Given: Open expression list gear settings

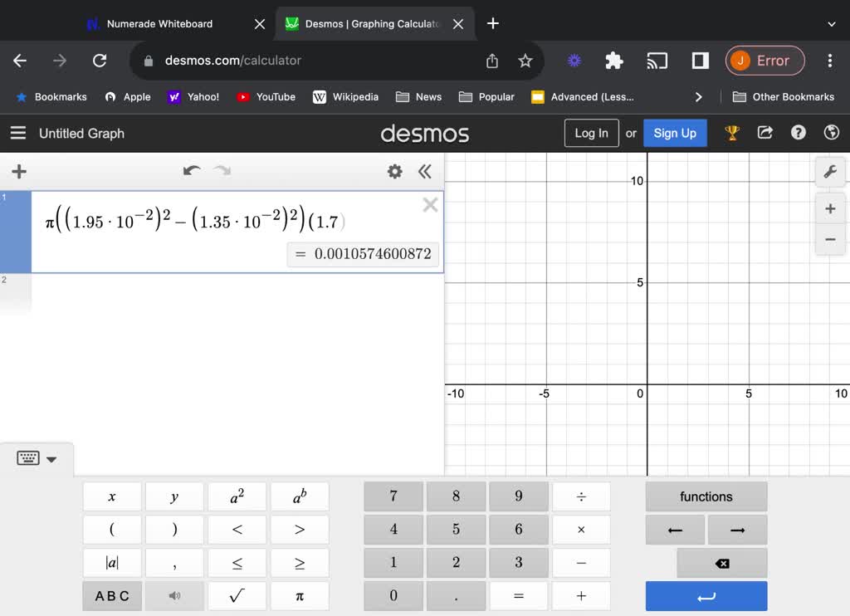Looking at the screenshot, I should tap(395, 171).
